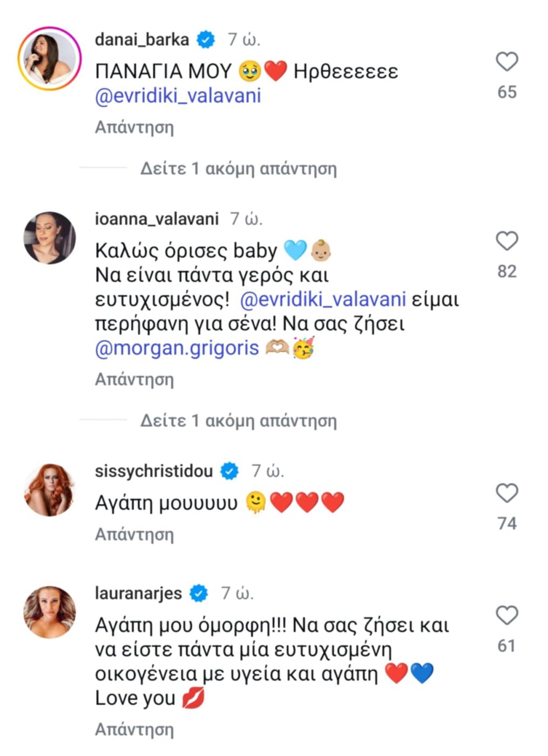Open lauranarjes's profile avatar

tap(50, 612)
